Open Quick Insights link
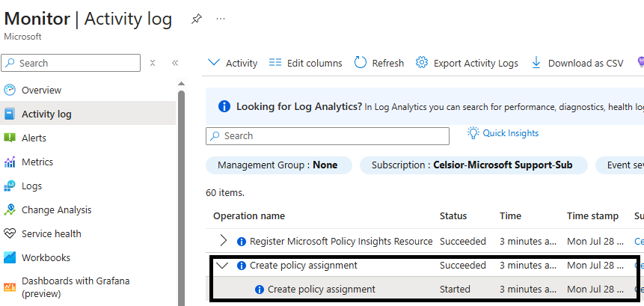The height and width of the screenshot is (306, 644). click(511, 133)
